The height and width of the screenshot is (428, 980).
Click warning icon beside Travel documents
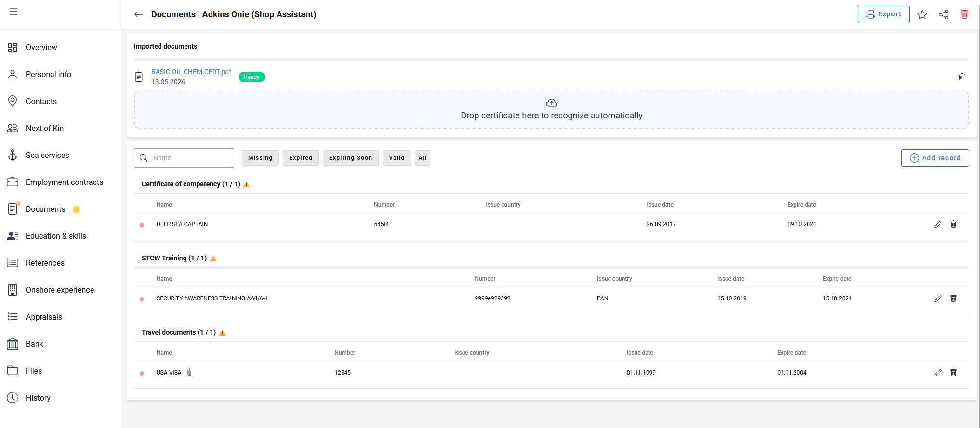point(223,333)
